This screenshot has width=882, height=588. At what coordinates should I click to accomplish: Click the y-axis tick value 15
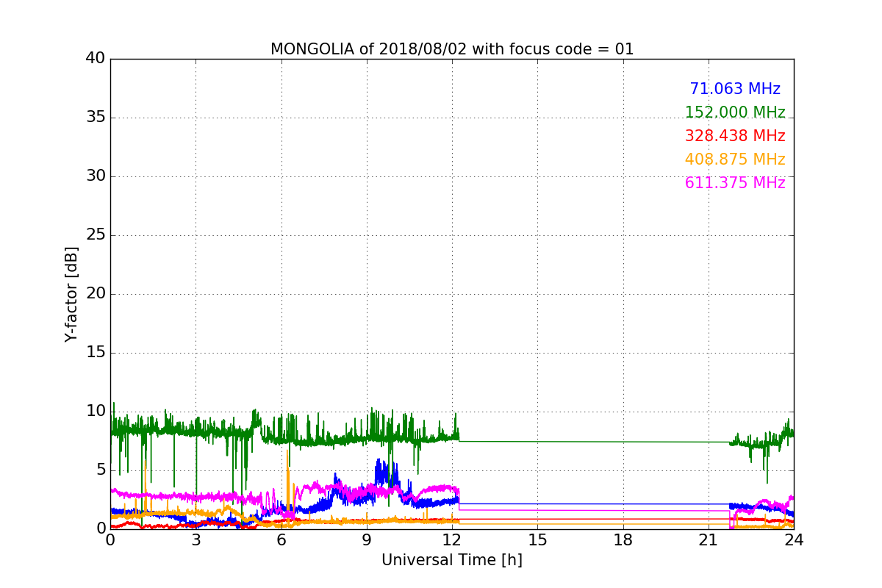(x=95, y=353)
